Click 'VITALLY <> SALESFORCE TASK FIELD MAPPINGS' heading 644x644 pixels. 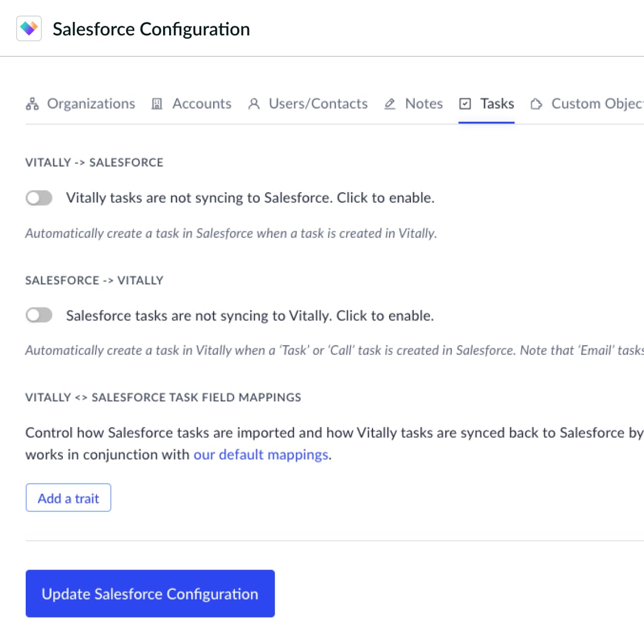pyautogui.click(x=163, y=397)
